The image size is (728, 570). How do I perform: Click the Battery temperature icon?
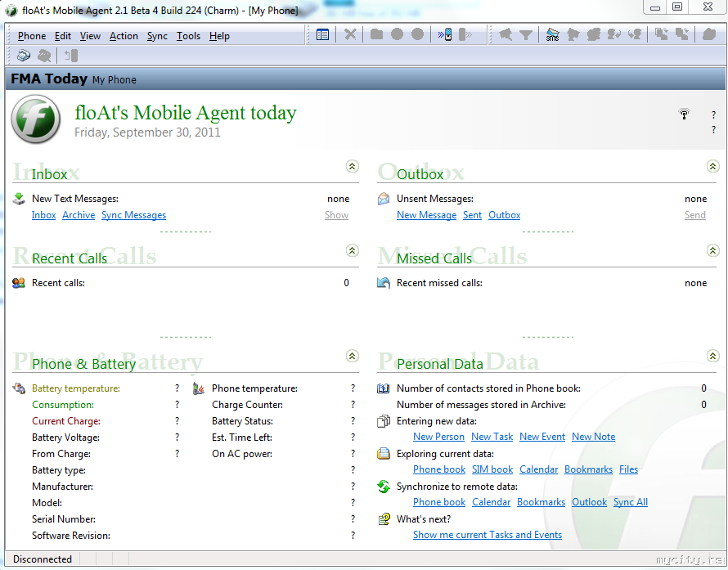[x=19, y=388]
